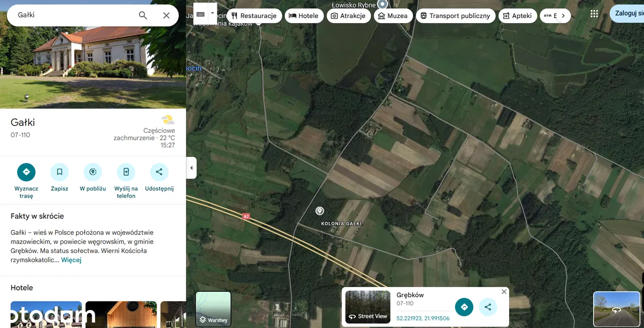Open the W pobliżu nearby icon

click(93, 172)
